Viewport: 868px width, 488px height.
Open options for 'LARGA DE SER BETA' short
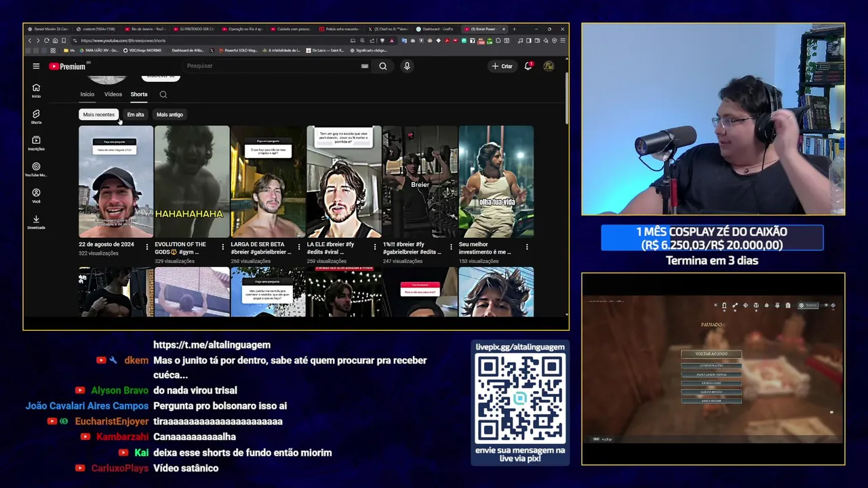[298, 247]
